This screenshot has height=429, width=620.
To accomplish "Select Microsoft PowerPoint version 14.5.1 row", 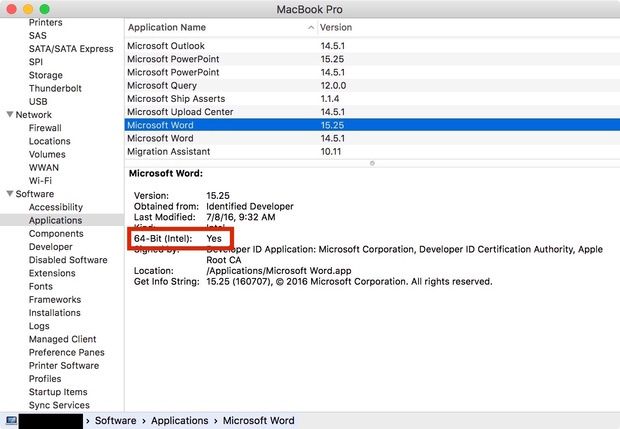I will tap(372, 72).
